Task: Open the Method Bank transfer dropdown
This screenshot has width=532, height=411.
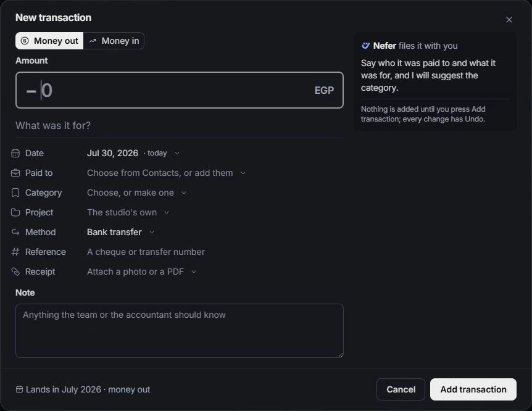Action: pyautogui.click(x=120, y=232)
